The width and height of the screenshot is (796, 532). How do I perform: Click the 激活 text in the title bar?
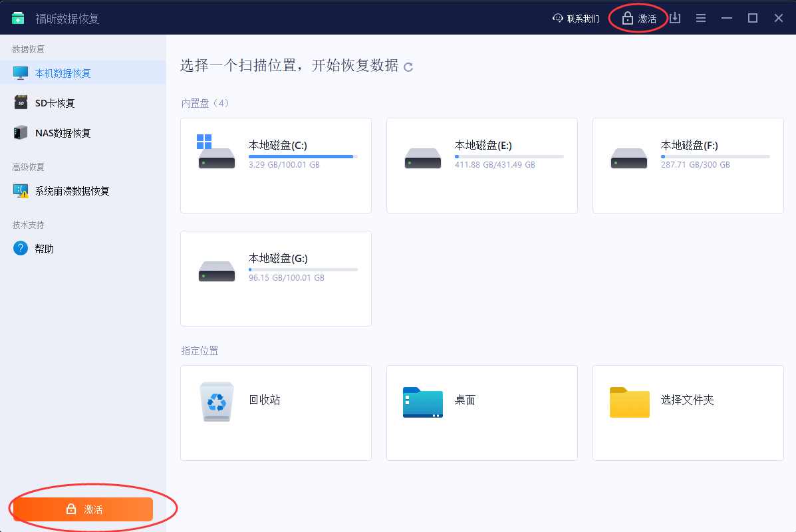click(x=647, y=19)
